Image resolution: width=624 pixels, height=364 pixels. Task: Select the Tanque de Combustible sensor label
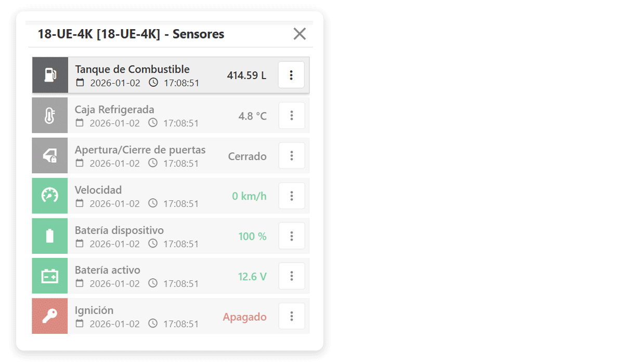(x=132, y=69)
